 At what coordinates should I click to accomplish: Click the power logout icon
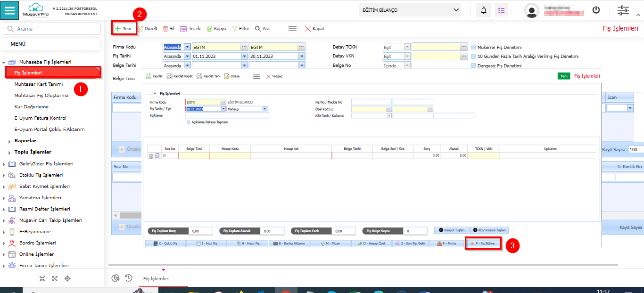click(596, 10)
